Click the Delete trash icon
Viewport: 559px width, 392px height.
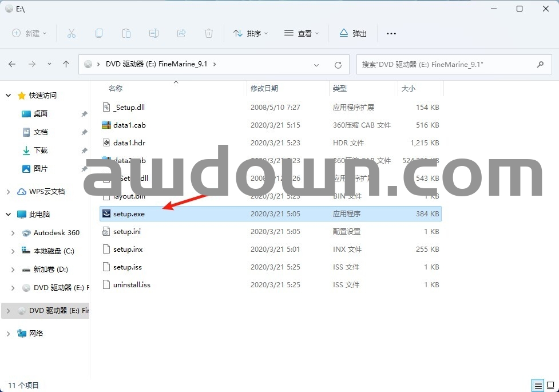point(209,33)
